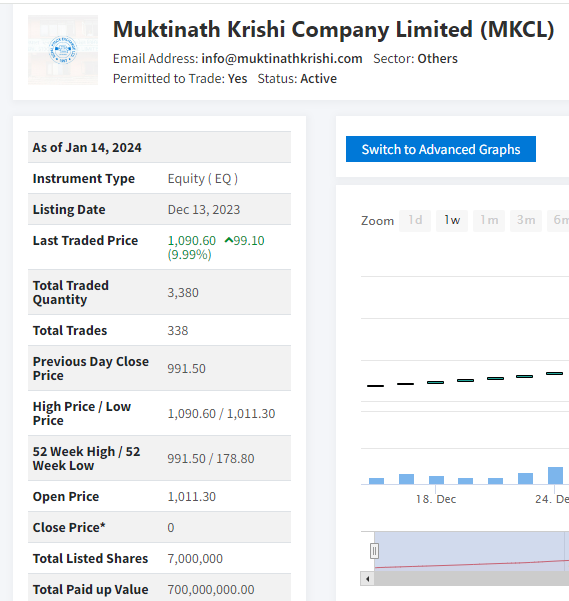This screenshot has height=601, width=569.
Task: Select the 1w zoom range
Action: 452,220
